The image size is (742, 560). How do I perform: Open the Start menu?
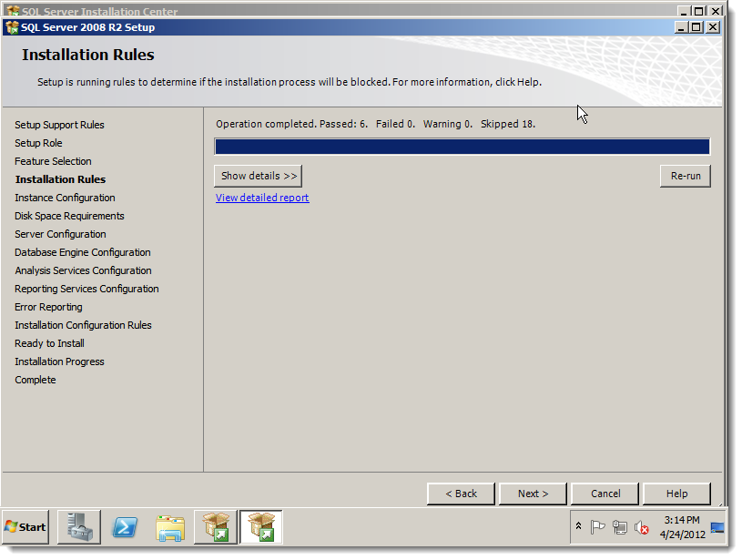coord(25,527)
